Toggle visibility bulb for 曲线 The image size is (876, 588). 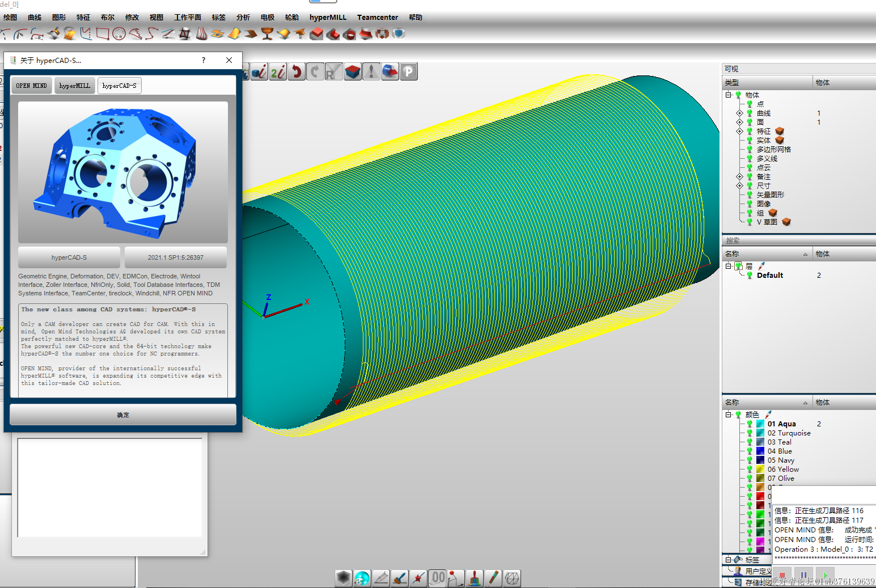[x=750, y=113]
